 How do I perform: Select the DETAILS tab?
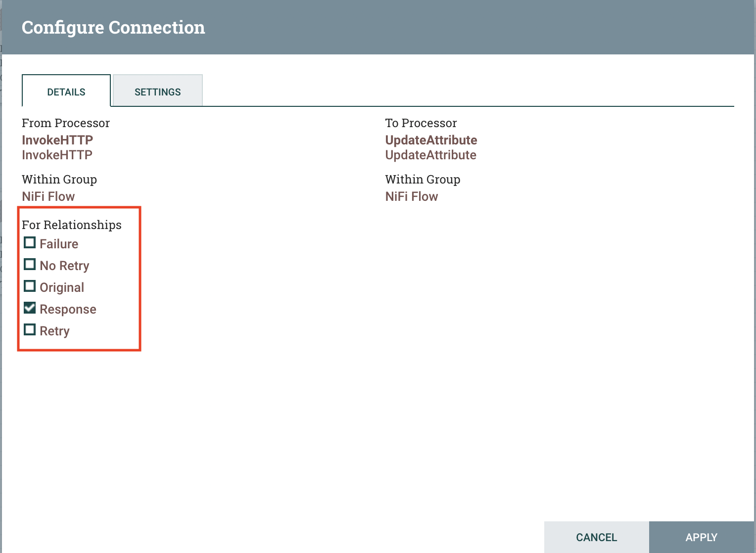[x=66, y=92]
